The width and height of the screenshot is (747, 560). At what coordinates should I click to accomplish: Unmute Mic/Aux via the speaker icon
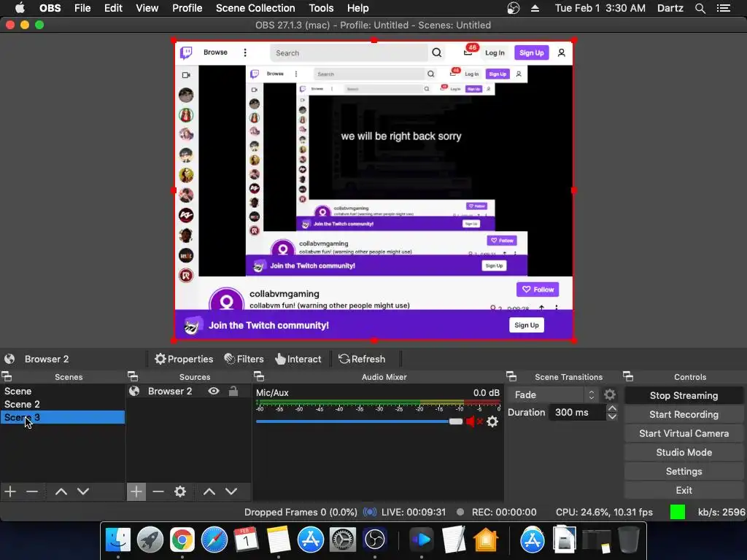pos(471,421)
